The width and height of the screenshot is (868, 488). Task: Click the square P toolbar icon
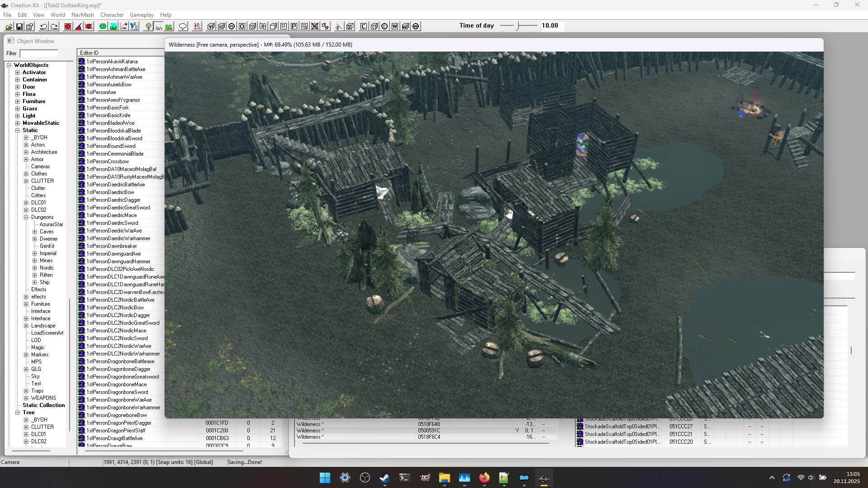(x=294, y=27)
